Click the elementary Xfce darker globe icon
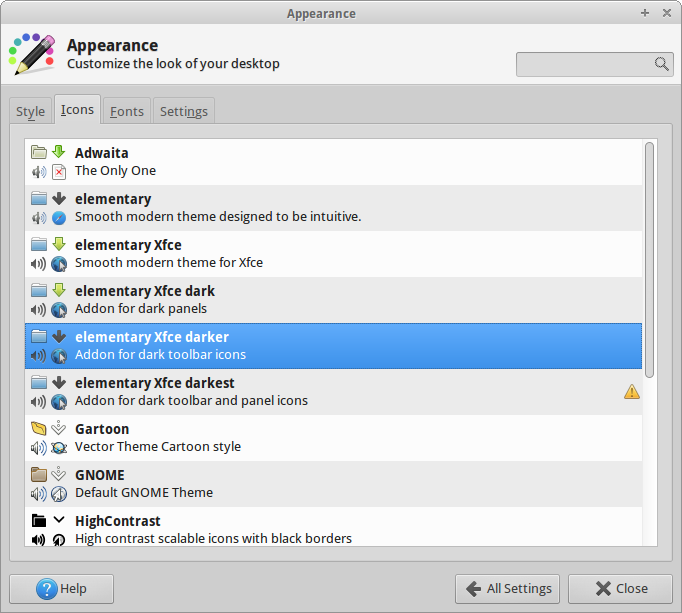 (x=59, y=356)
